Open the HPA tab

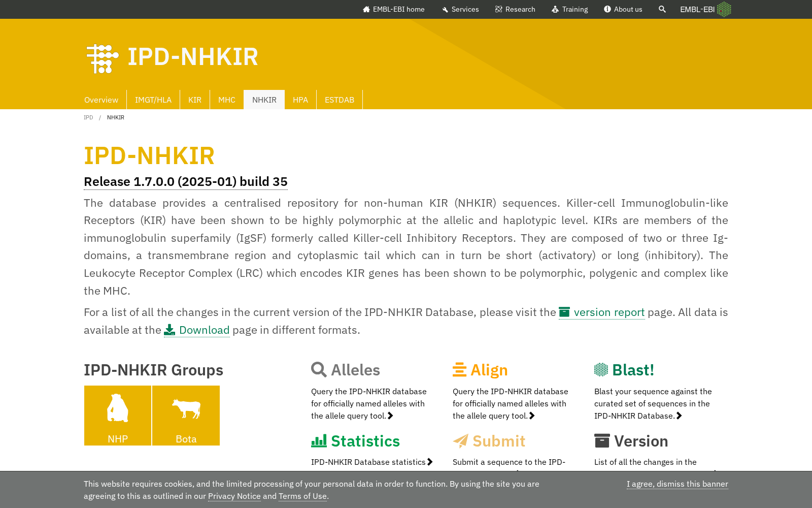[x=300, y=100]
